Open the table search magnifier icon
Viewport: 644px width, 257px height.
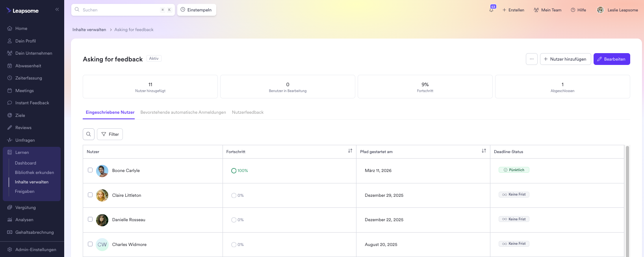[89, 134]
